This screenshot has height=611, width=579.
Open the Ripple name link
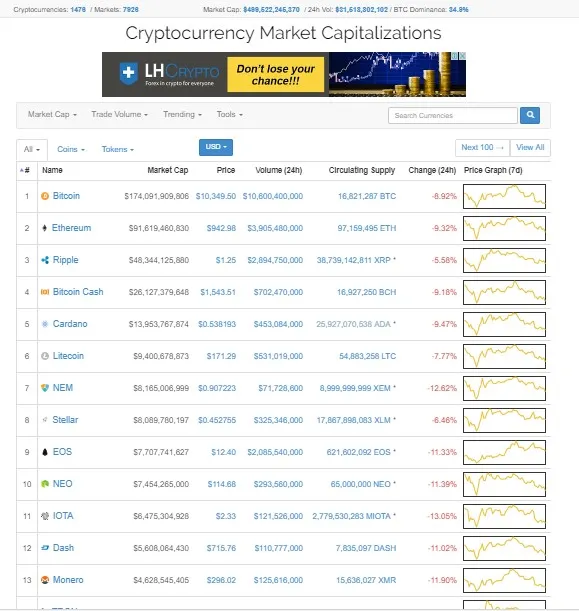click(65, 260)
